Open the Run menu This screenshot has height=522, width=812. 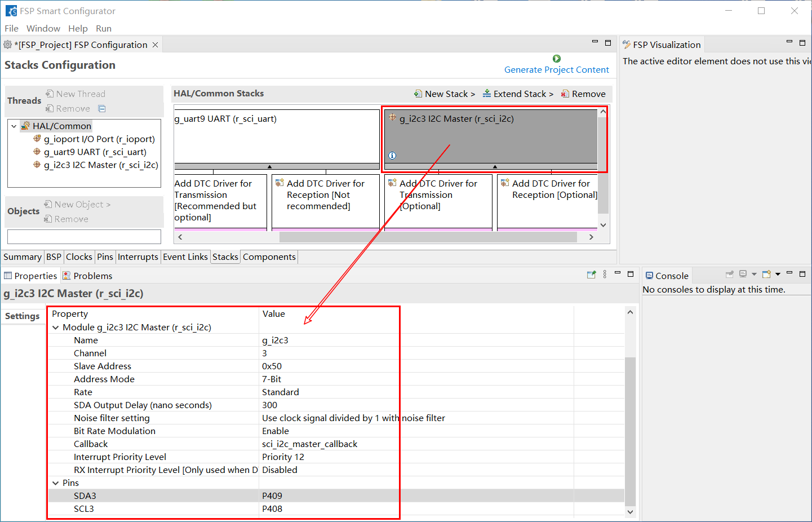(x=104, y=28)
